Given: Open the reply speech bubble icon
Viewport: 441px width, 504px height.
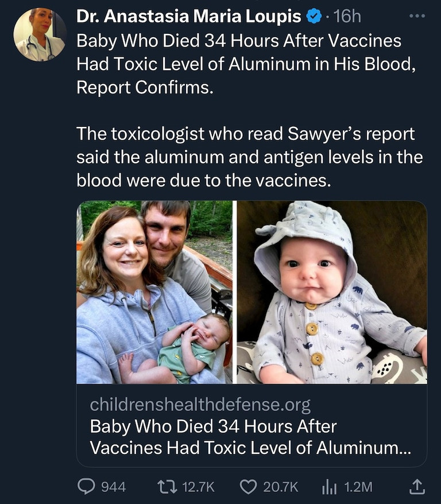Looking at the screenshot, I should tap(86, 487).
